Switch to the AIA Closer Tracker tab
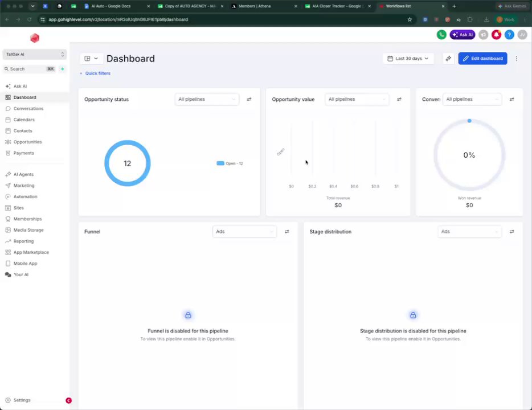 (338, 6)
